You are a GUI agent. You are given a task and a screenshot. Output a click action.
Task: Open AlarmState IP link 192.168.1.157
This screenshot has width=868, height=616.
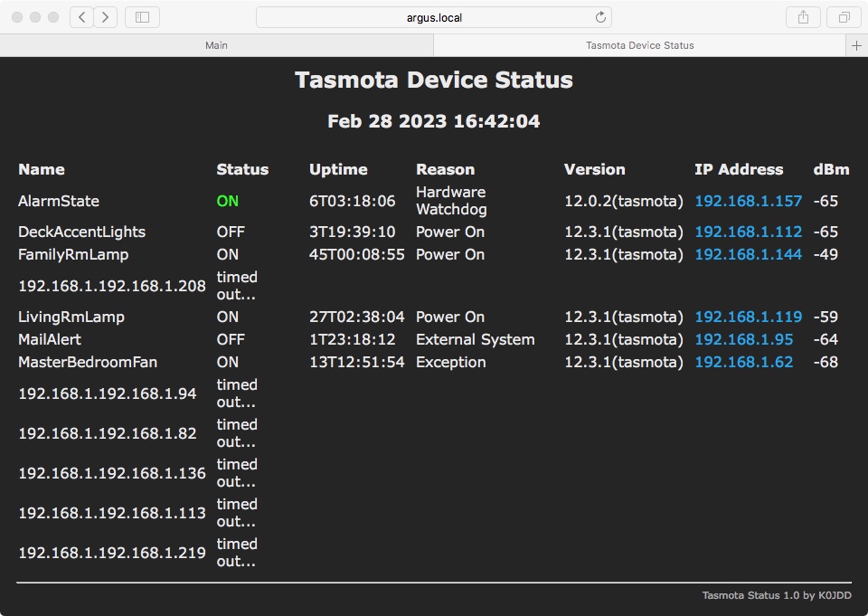[748, 201]
